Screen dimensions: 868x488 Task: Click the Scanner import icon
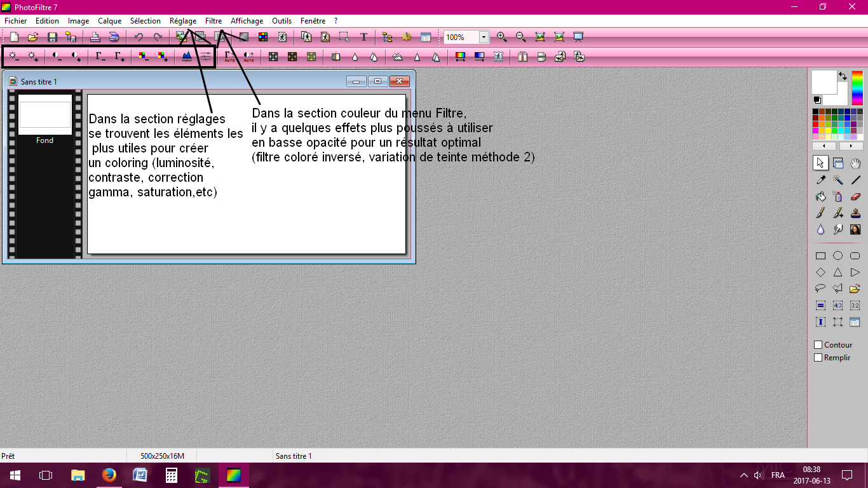pos(114,37)
